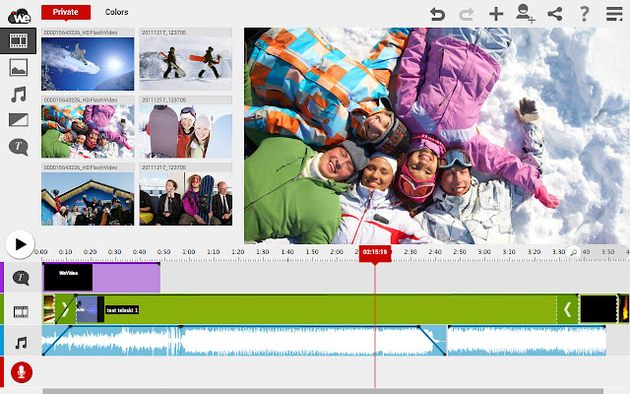Image resolution: width=630 pixels, height=394 pixels.
Task: Select the audio track music note icon
Action: tap(21, 343)
